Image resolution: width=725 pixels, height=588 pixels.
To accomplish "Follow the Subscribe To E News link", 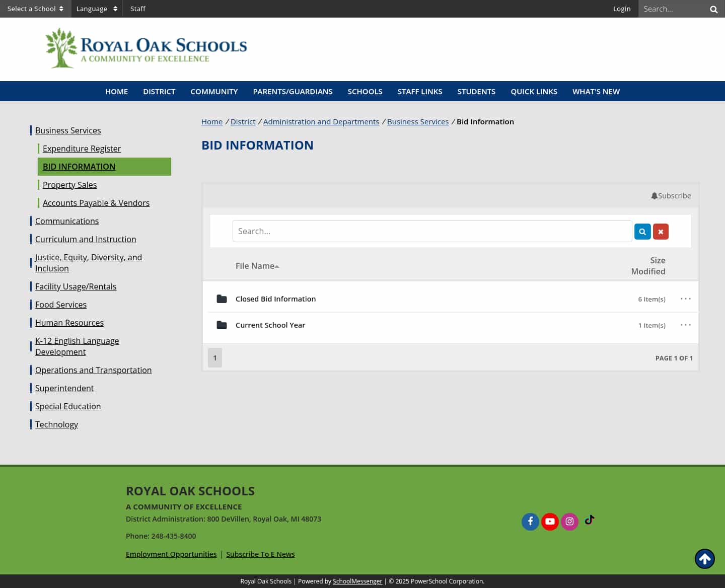I will (x=260, y=554).
